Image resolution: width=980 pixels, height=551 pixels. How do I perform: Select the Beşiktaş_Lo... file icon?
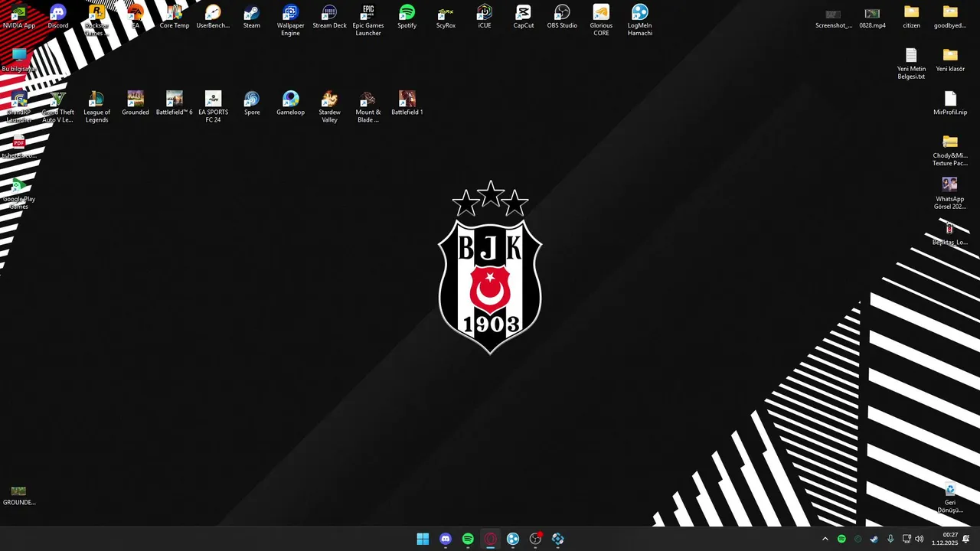(950, 233)
